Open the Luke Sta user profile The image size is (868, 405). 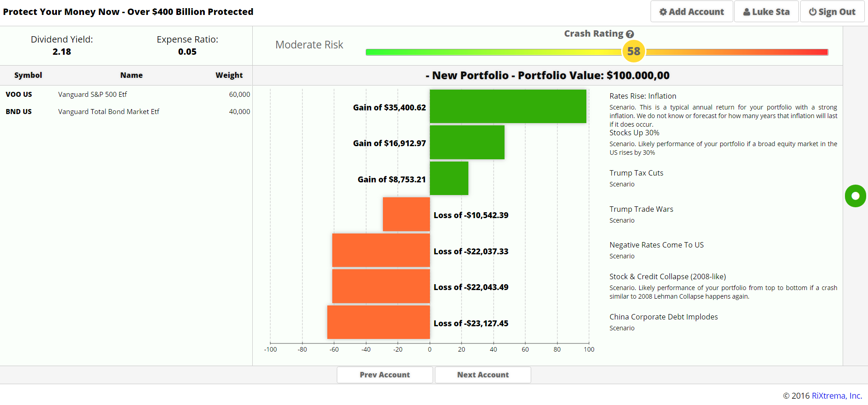(x=766, y=12)
